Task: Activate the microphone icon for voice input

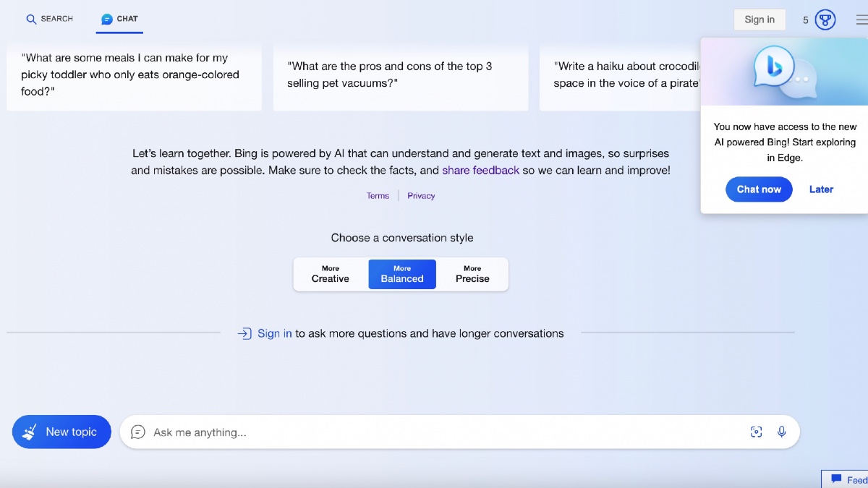Action: pos(781,432)
